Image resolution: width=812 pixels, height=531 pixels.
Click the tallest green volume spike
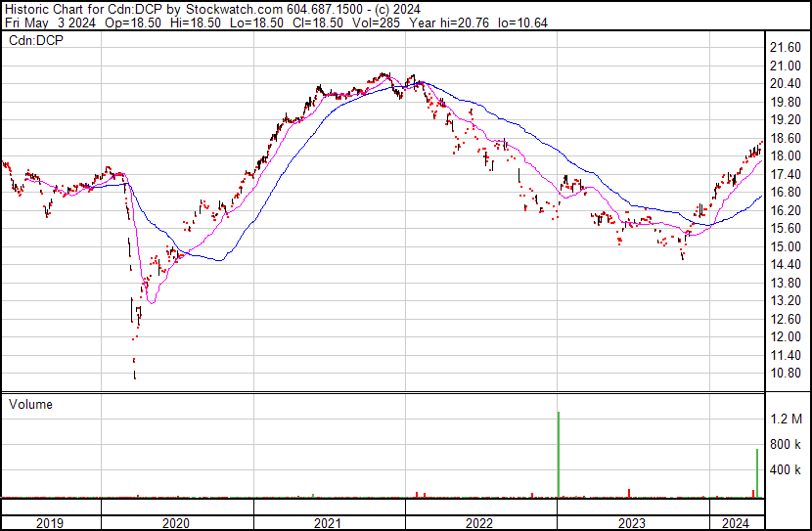558,455
